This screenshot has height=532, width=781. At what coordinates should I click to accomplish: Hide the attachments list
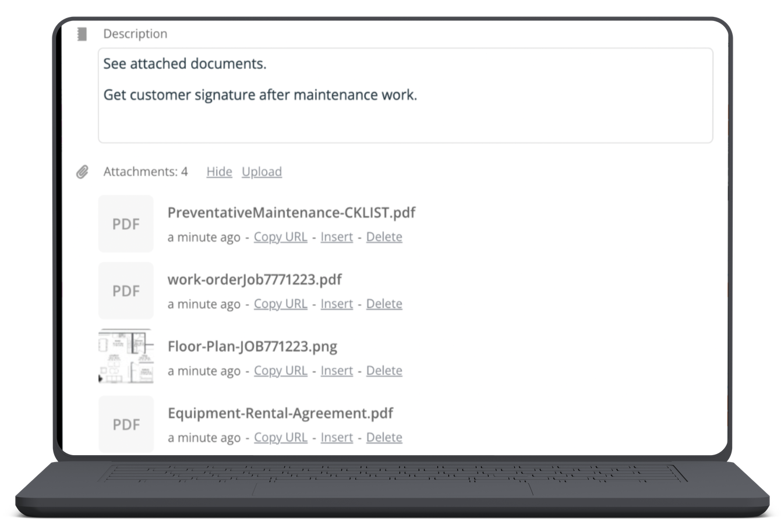pyautogui.click(x=219, y=172)
